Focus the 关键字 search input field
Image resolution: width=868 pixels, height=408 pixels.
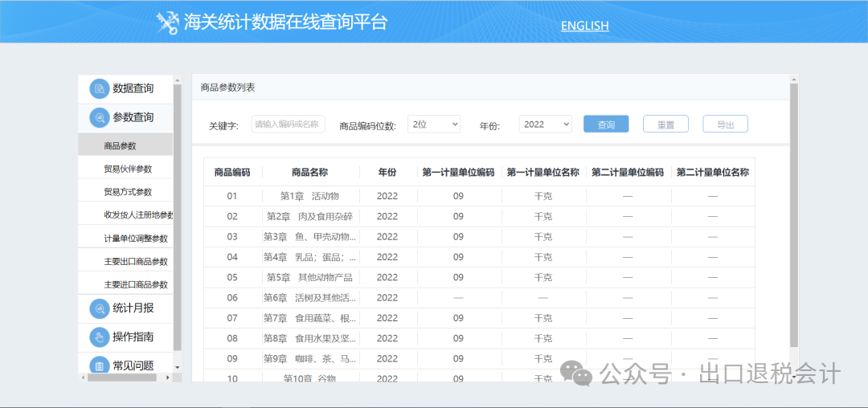pos(288,124)
